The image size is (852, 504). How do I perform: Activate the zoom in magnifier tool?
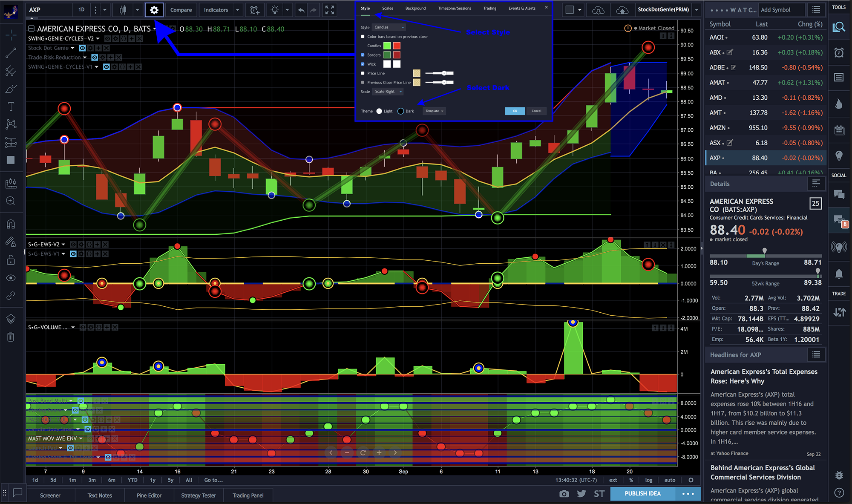(x=11, y=201)
